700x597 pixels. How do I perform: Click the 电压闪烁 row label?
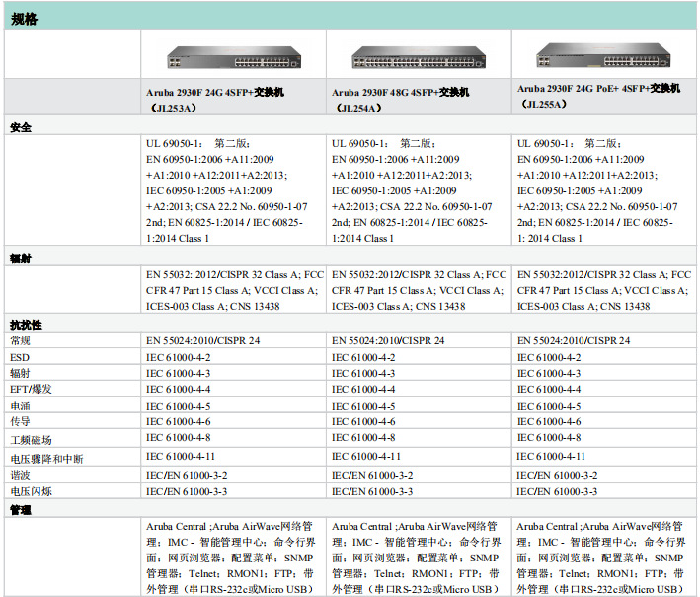point(31,491)
